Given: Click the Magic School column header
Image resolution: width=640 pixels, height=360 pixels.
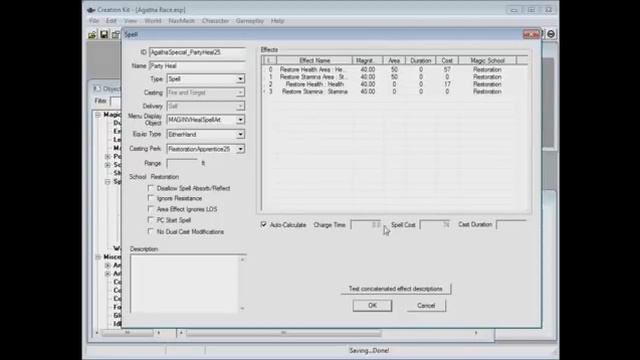Looking at the screenshot, I should coord(487,60).
